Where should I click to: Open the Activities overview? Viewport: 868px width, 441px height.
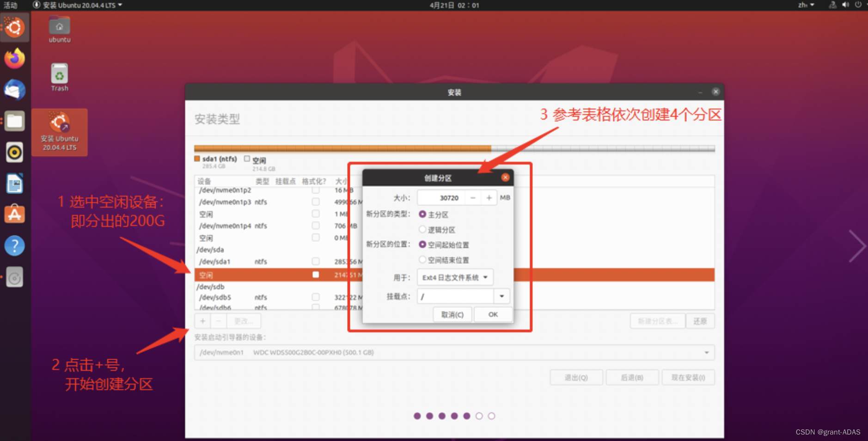[x=10, y=5]
